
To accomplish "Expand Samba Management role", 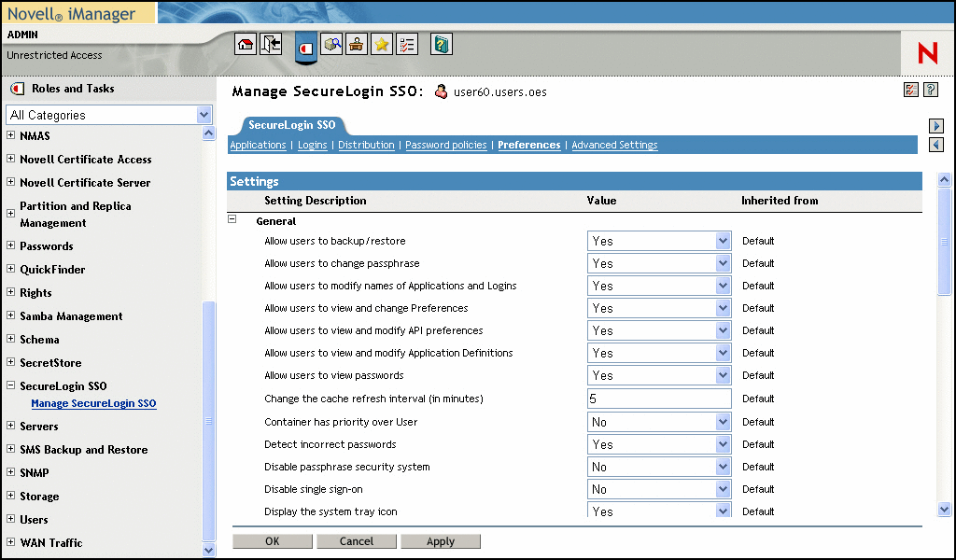I will (x=11, y=315).
